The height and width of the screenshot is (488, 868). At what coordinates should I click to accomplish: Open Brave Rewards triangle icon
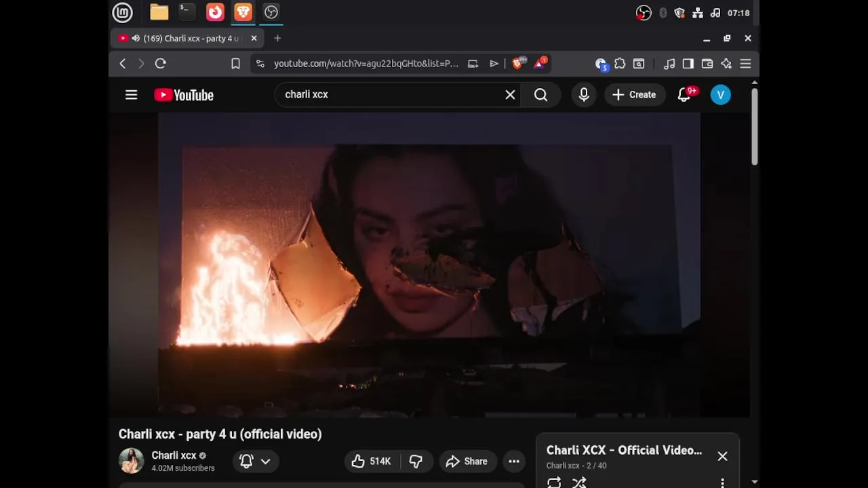point(540,63)
